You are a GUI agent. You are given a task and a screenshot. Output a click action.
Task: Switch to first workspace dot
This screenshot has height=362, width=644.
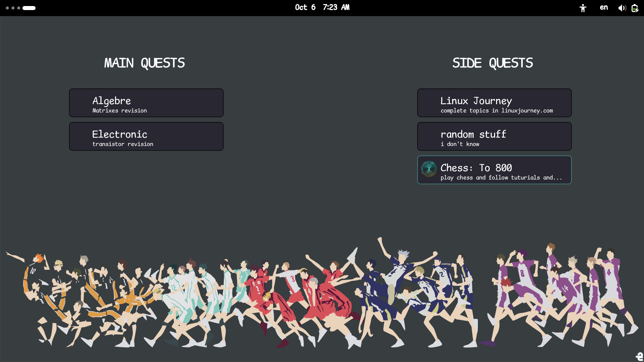tap(7, 8)
